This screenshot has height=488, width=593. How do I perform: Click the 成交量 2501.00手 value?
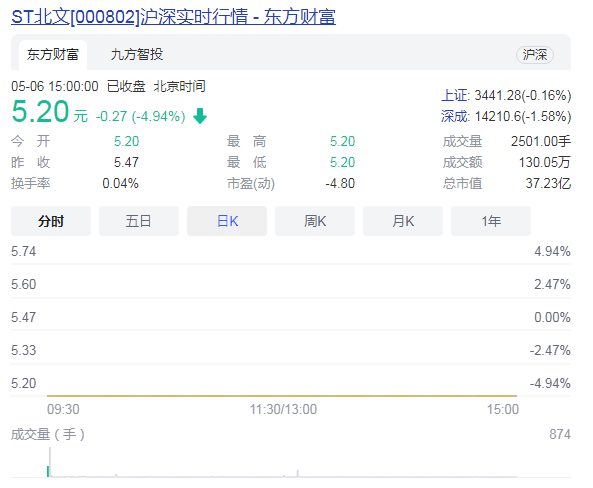tap(540, 141)
